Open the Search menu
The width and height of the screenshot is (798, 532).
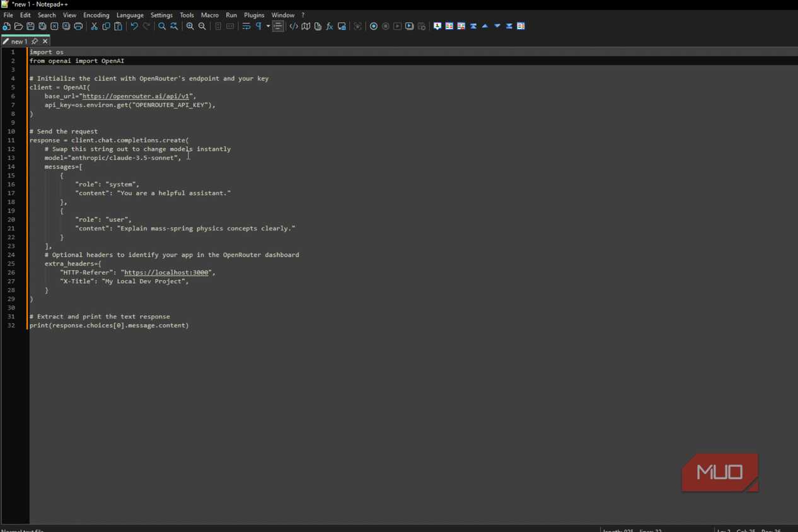pos(47,15)
